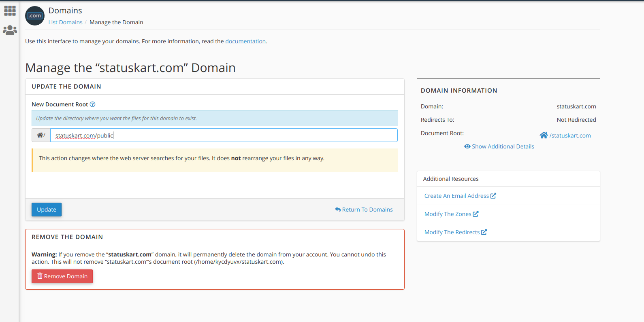Click external link icon after Create An Email Address
Viewport: 644px width, 322px height.
[x=493, y=196]
